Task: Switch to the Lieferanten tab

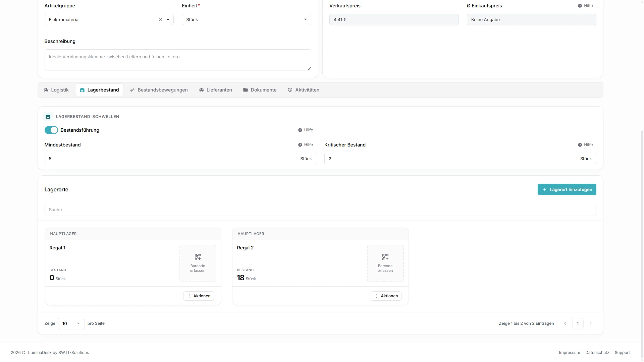Action: click(x=215, y=90)
